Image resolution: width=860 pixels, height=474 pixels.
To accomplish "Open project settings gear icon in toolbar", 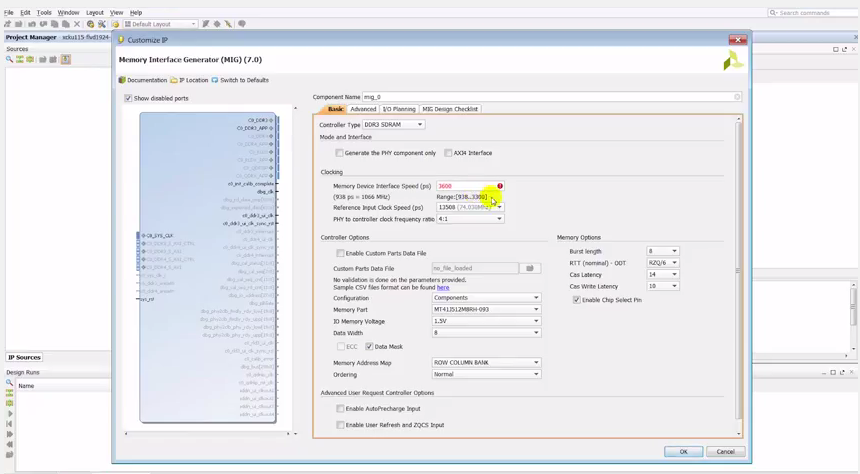I will click(90, 24).
